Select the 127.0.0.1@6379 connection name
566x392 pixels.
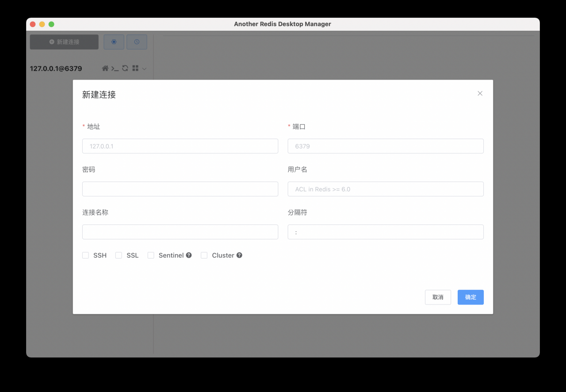pos(56,69)
